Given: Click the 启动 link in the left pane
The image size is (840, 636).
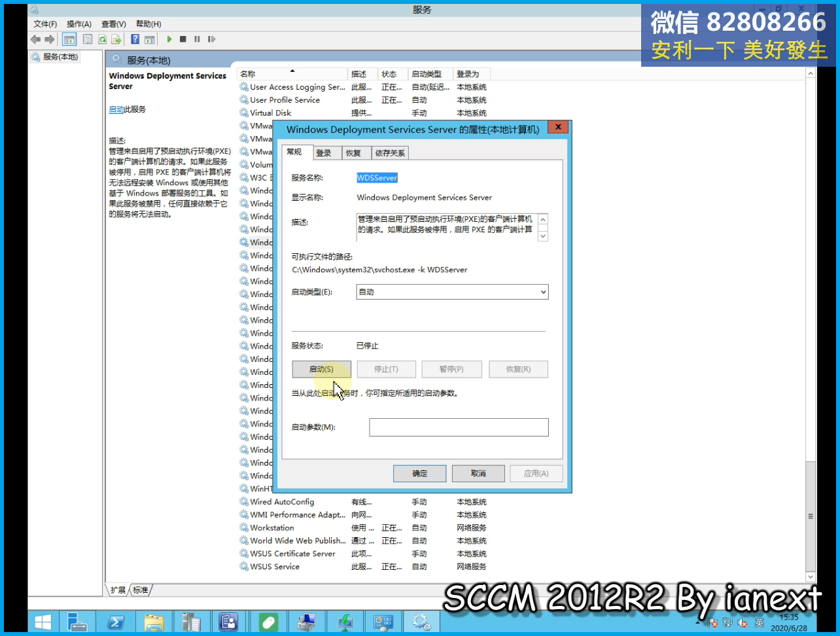Looking at the screenshot, I should click(116, 110).
